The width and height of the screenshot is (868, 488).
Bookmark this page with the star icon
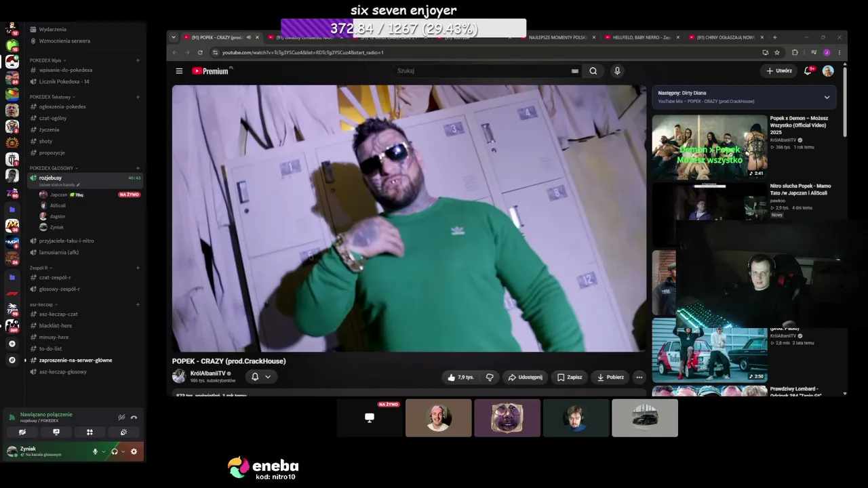[x=777, y=52]
